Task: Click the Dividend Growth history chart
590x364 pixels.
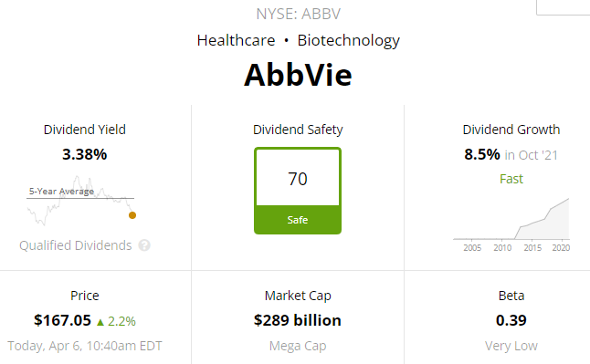Action: click(x=511, y=224)
